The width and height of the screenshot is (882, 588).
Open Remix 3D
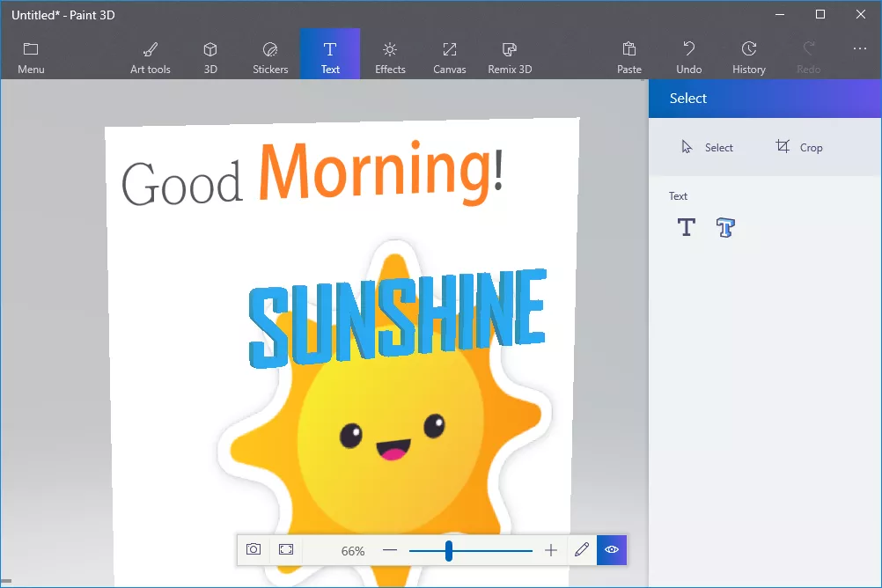[510, 57]
